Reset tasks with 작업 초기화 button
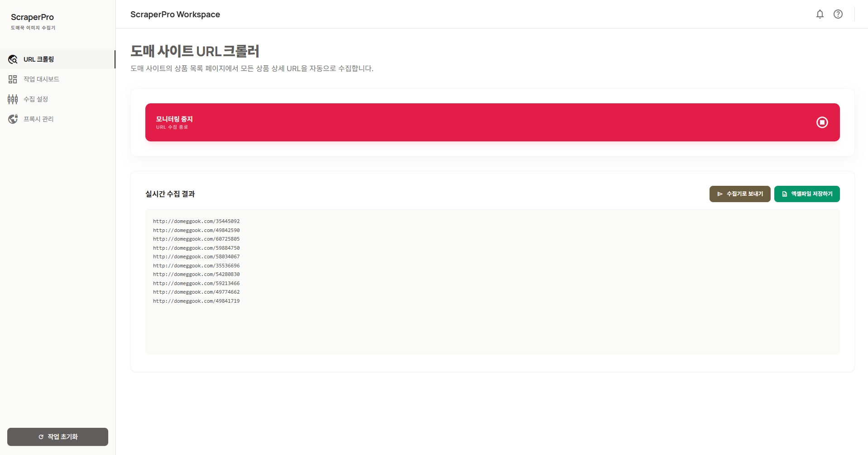868x455 pixels. tap(58, 436)
